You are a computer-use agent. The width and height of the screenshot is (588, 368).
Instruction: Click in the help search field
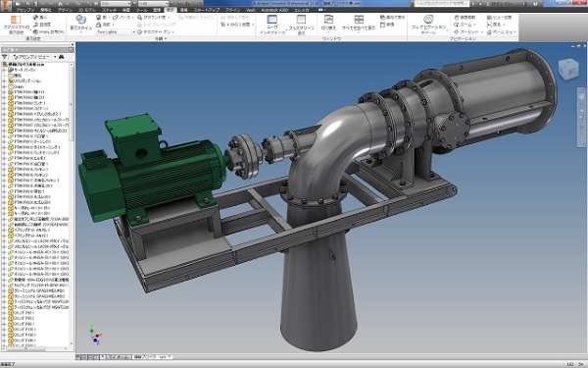pos(441,3)
